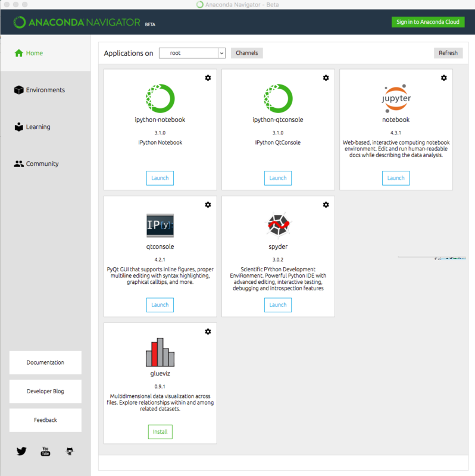475x476 pixels.
Task: Click the spyder web logo
Action: click(x=278, y=225)
